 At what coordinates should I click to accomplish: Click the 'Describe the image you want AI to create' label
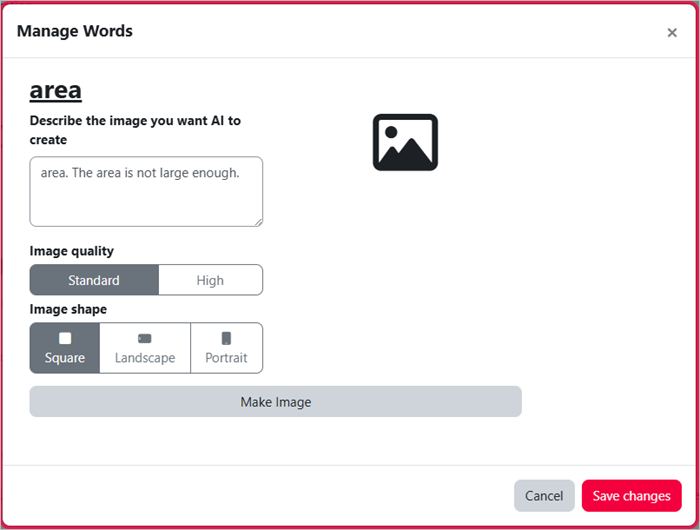[135, 130]
